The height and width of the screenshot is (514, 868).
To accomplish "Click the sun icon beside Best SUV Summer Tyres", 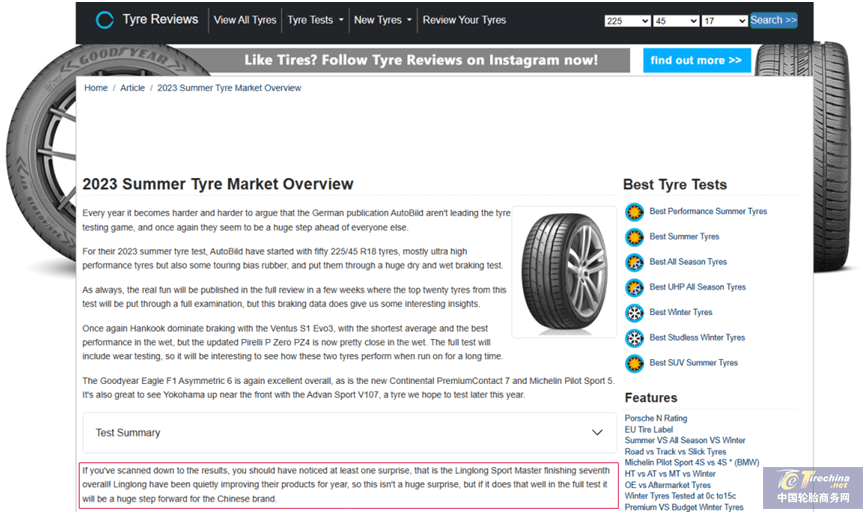I will tap(634, 363).
